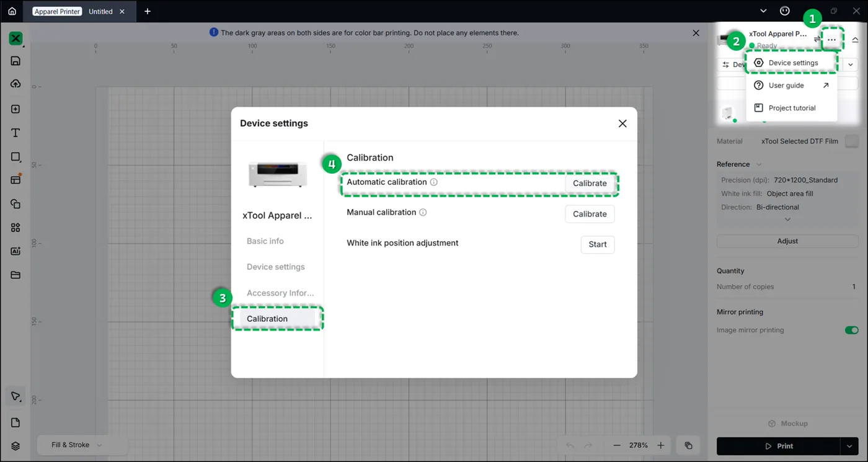Click the Precision 720*1200_Standard value
868x462 pixels.
(x=805, y=180)
